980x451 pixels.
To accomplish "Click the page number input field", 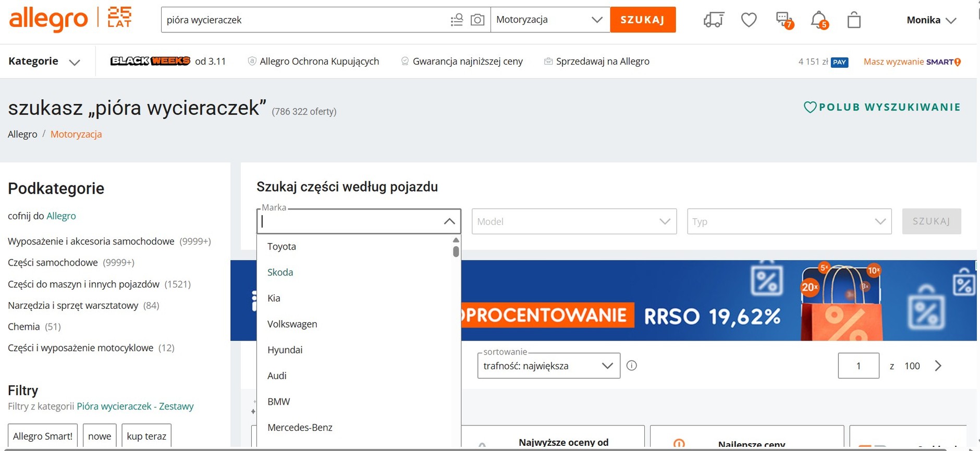I will (x=859, y=366).
